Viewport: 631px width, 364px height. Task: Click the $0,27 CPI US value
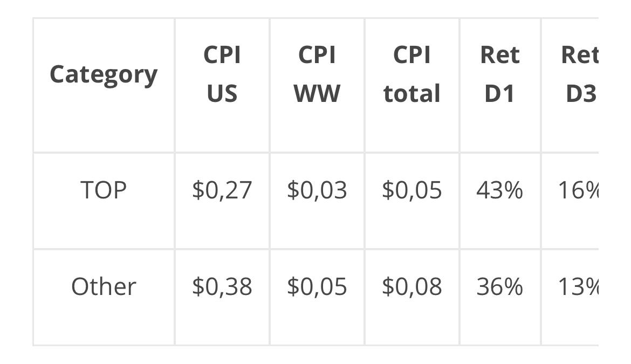coord(222,190)
